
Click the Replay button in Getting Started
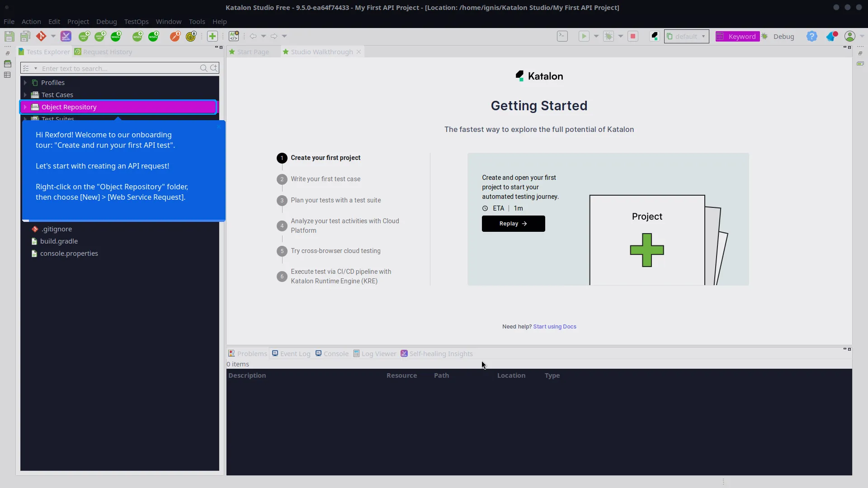coord(514,224)
